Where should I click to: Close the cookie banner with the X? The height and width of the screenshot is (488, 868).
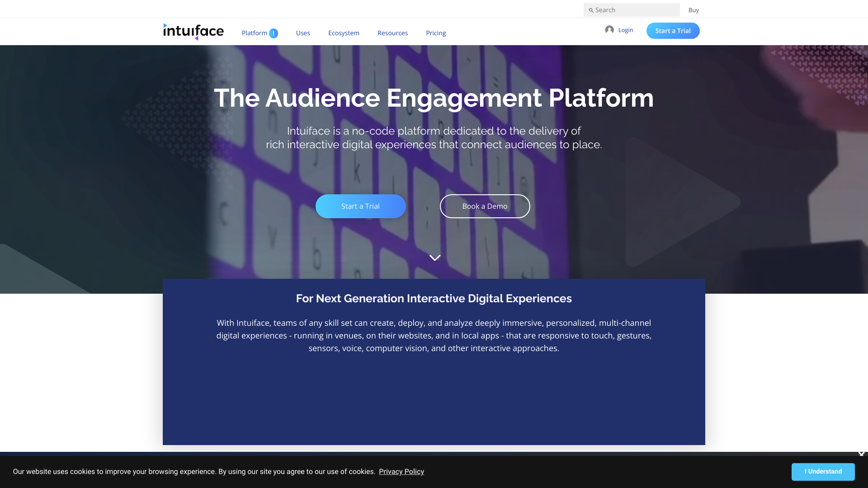click(861, 454)
